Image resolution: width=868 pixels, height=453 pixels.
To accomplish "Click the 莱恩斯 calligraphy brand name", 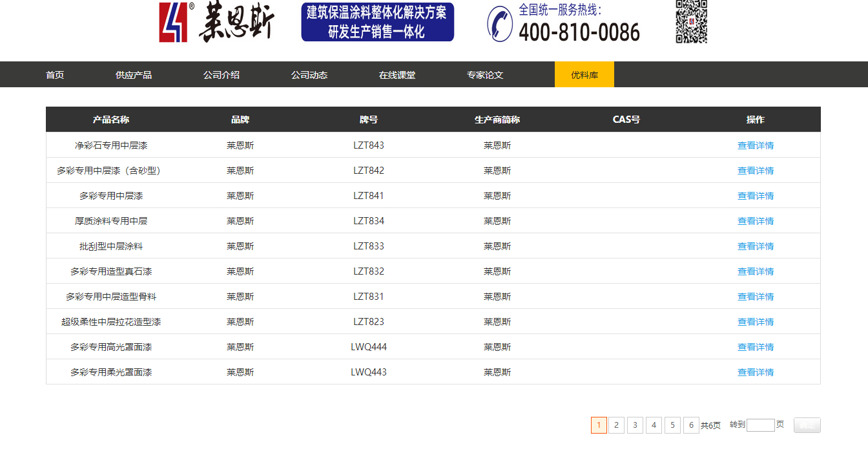I will (236, 23).
